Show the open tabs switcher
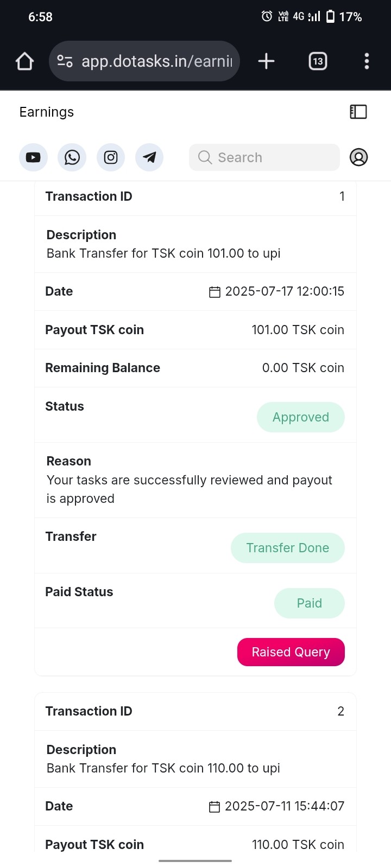The image size is (391, 868). 318,61
